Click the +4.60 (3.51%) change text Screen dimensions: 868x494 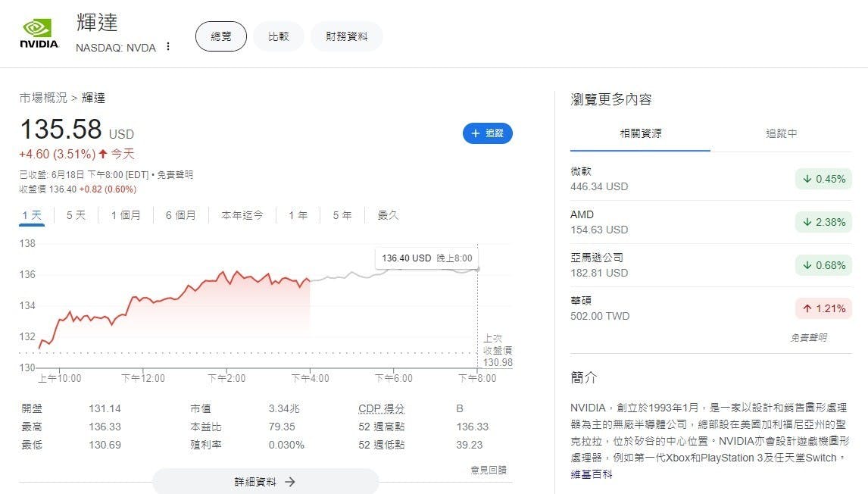click(57, 154)
